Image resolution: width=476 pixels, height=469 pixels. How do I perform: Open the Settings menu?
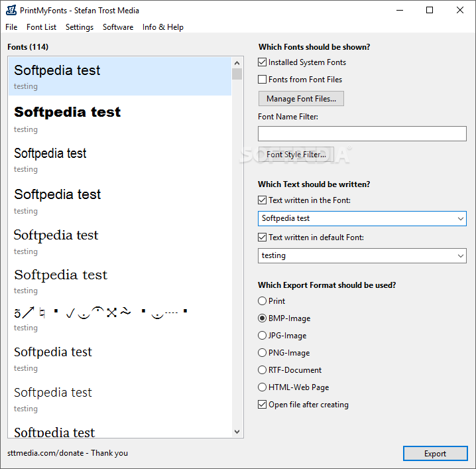[80, 27]
